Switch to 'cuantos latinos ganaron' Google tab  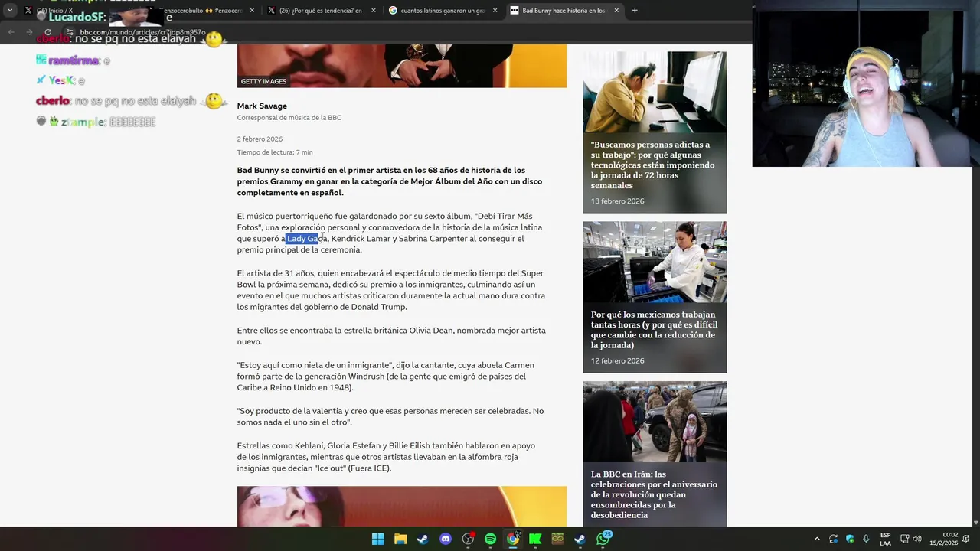pos(443,11)
